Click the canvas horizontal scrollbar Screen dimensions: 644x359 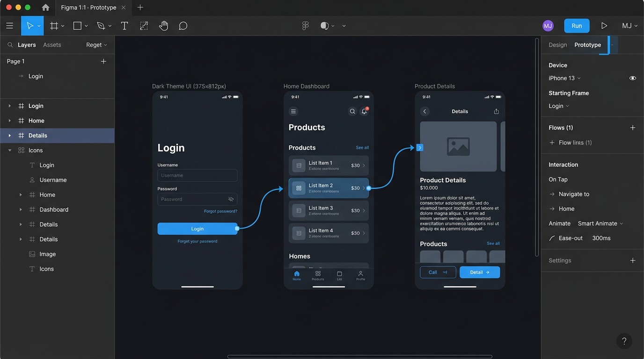(x=359, y=357)
